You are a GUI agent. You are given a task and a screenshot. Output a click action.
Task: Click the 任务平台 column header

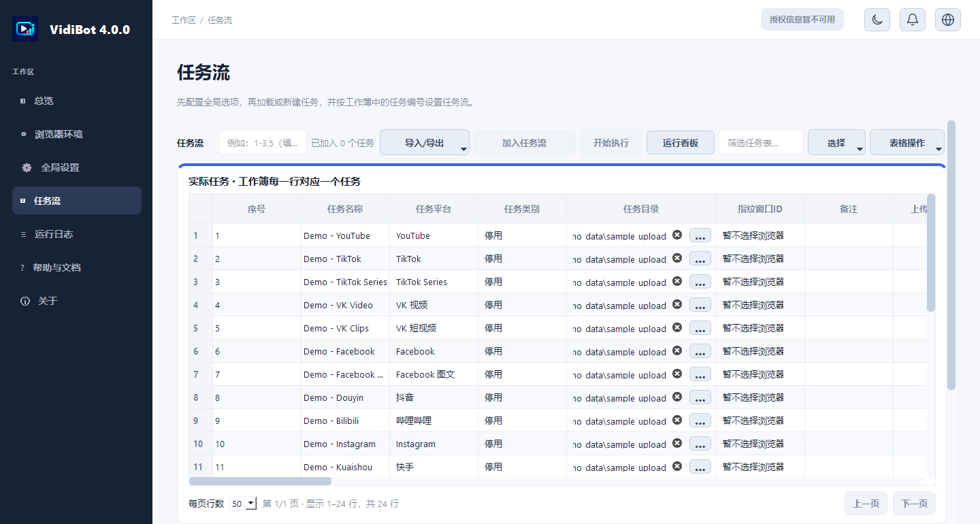click(434, 209)
